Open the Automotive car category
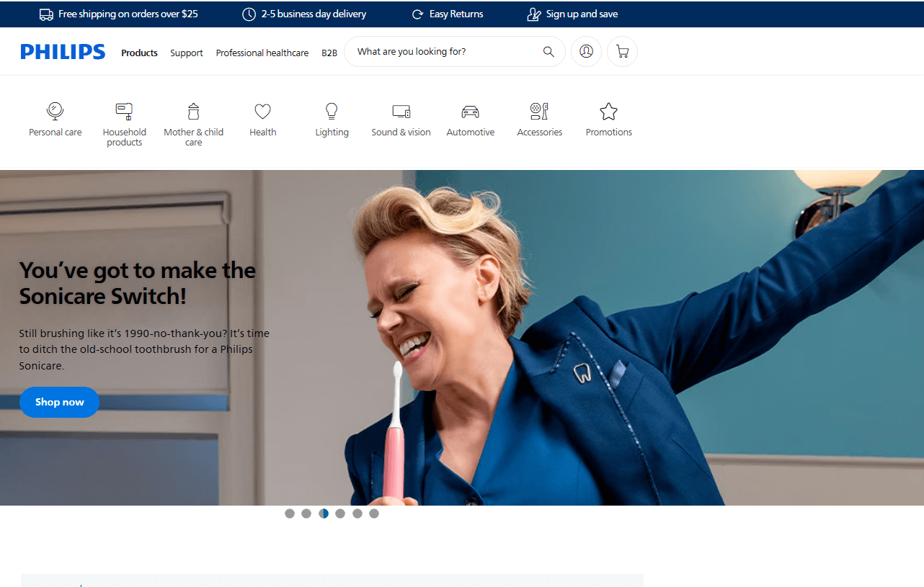 (470, 112)
